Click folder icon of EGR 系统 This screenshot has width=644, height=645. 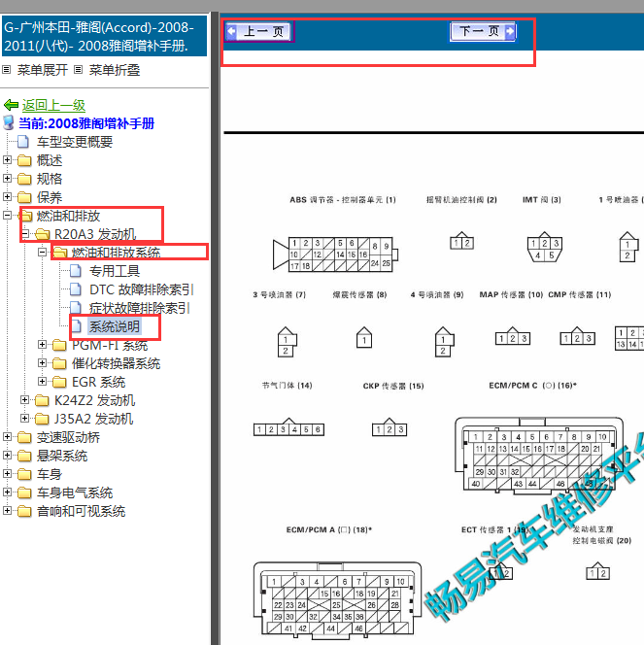tap(59, 382)
